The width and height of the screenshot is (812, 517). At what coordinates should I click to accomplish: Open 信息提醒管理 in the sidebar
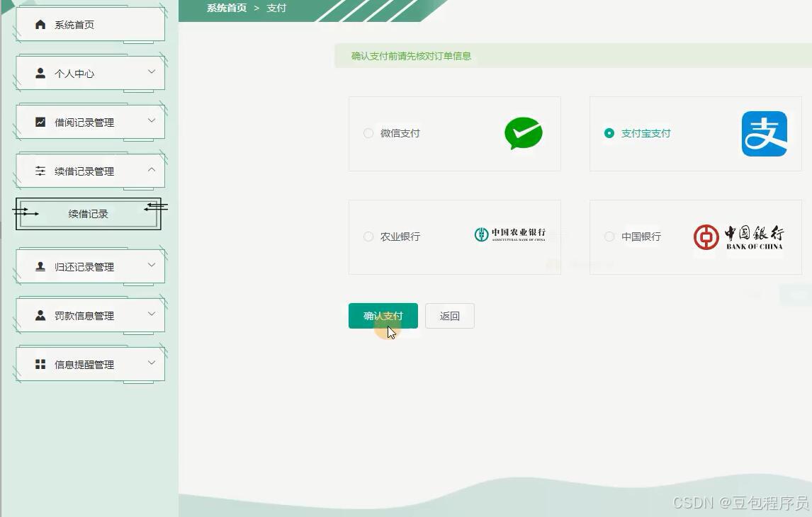point(89,364)
